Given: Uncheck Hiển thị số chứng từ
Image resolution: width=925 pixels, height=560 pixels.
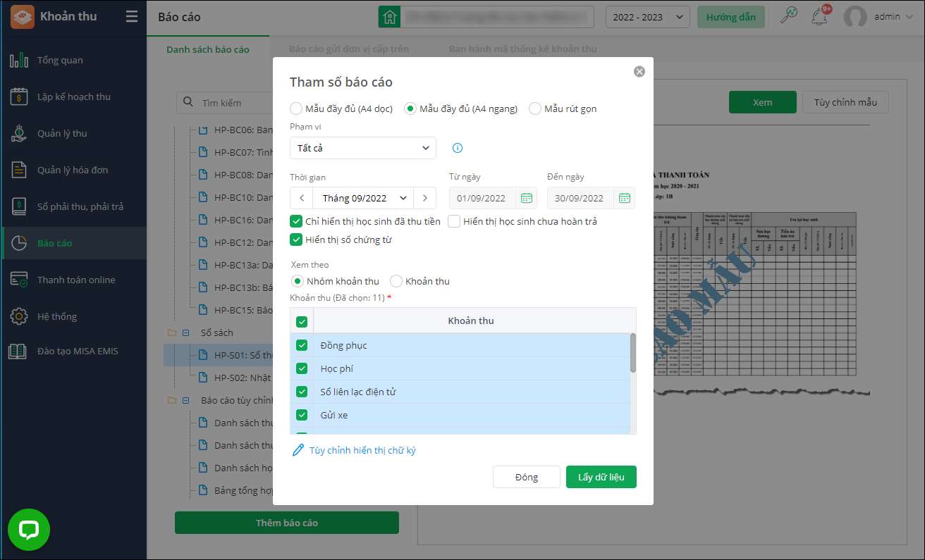Looking at the screenshot, I should (297, 239).
